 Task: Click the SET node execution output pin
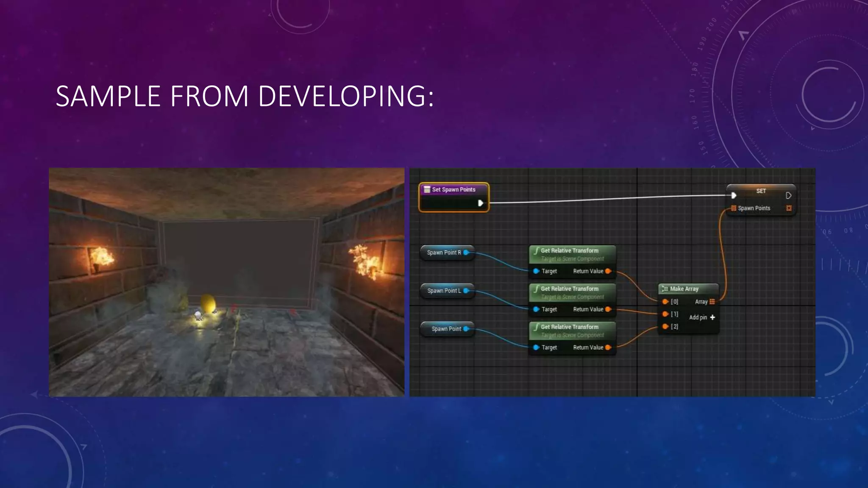tap(788, 195)
